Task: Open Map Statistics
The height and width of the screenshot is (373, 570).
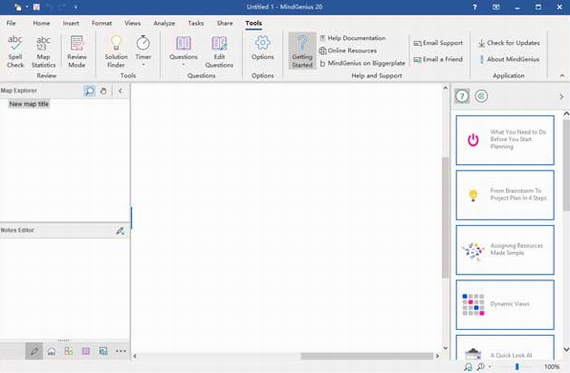Action: 43,52
